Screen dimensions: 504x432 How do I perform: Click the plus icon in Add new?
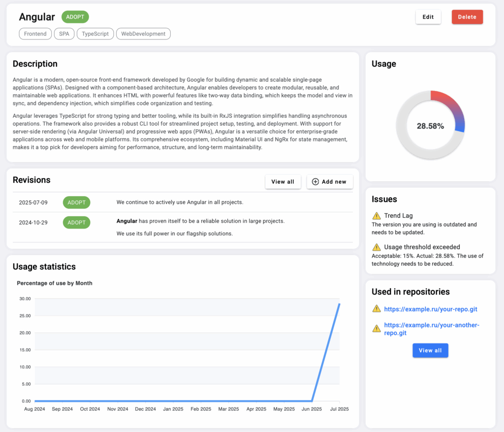(x=315, y=182)
